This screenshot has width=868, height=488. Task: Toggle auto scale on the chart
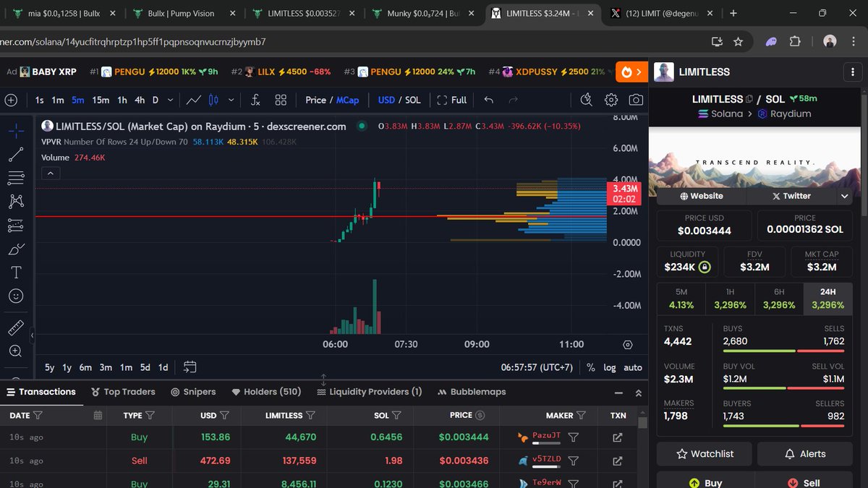(x=633, y=367)
